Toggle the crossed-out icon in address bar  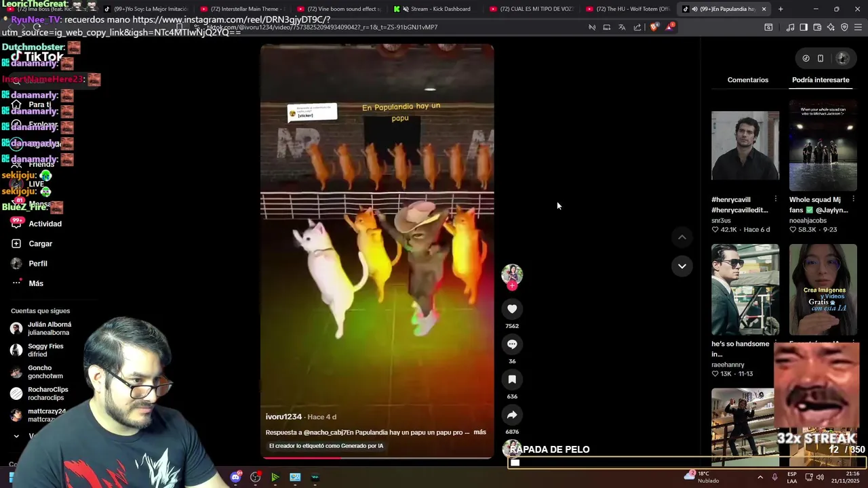tap(592, 27)
